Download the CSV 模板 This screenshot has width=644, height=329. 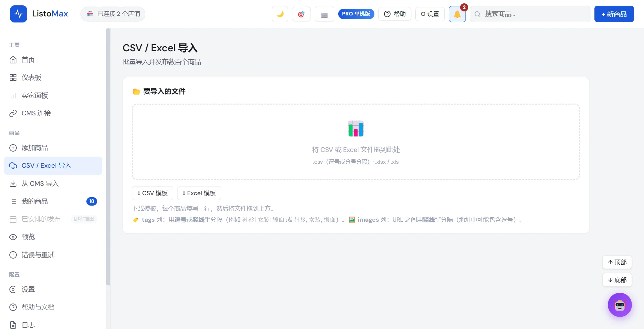[x=152, y=193]
